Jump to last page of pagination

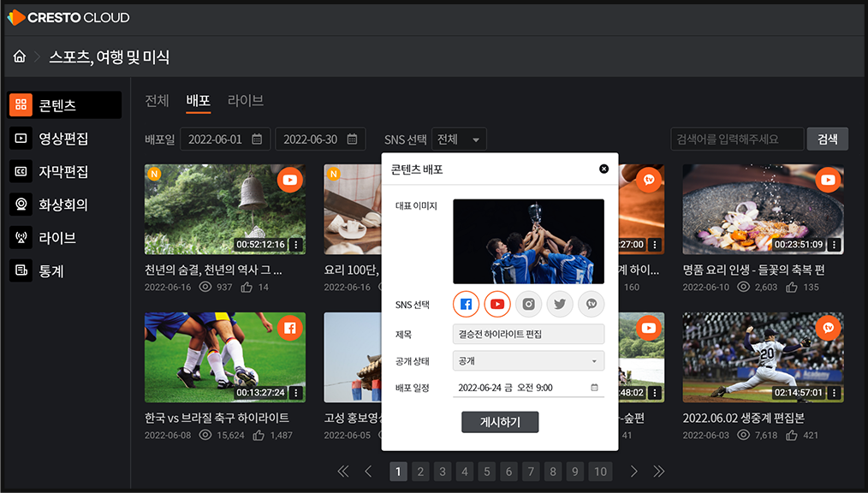pos(659,472)
